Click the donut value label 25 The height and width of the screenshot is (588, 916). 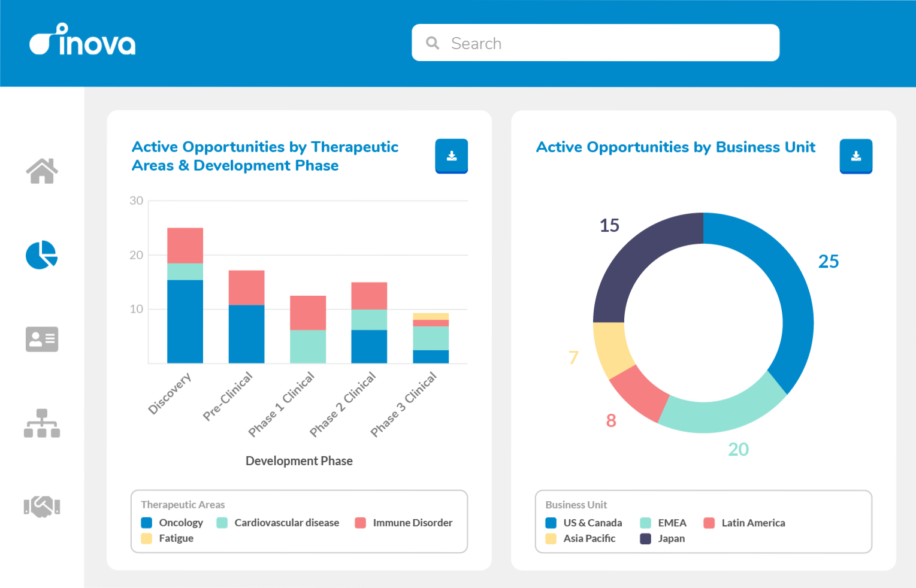[x=829, y=262]
